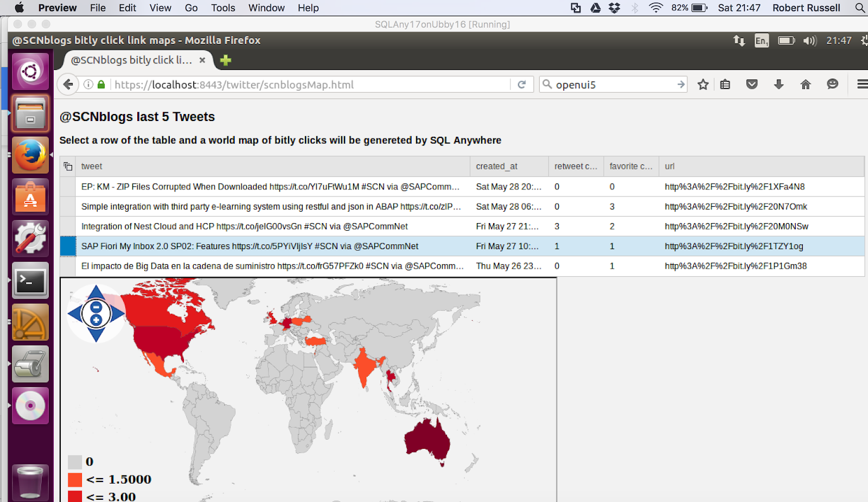Show site information for localhost
The height and width of the screenshot is (502, 868).
(x=88, y=84)
